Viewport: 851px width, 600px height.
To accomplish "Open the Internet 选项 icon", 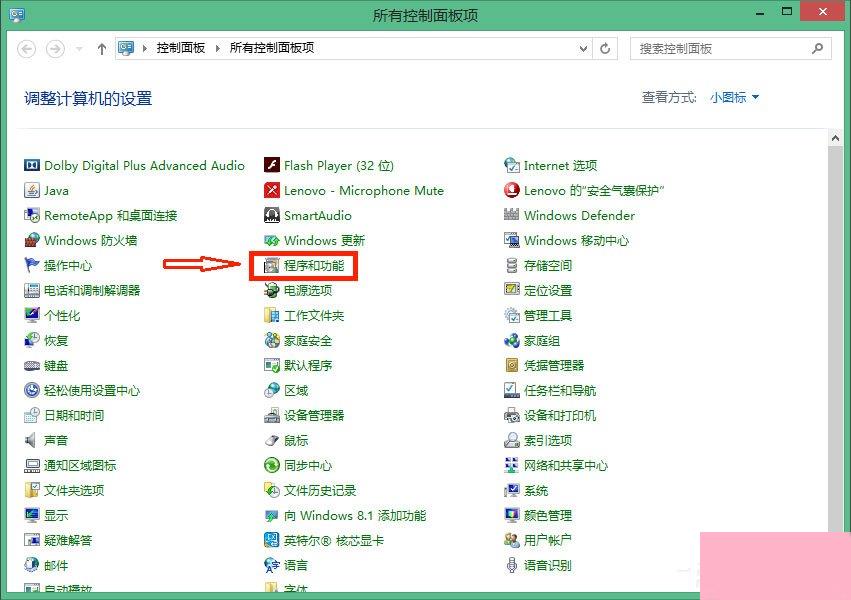I will (x=512, y=165).
